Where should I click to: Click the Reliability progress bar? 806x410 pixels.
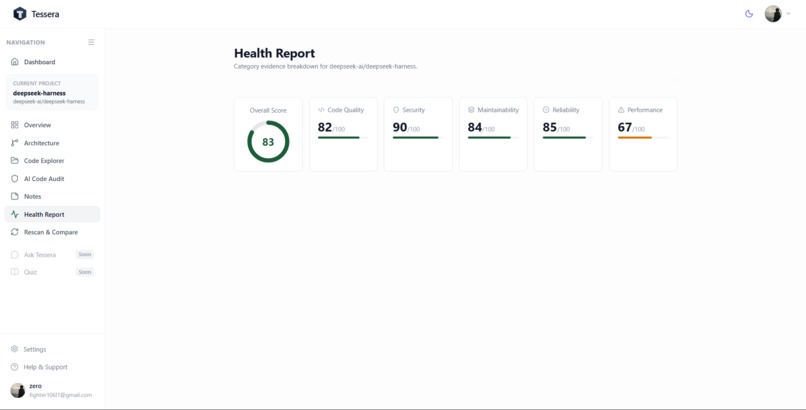coord(567,138)
